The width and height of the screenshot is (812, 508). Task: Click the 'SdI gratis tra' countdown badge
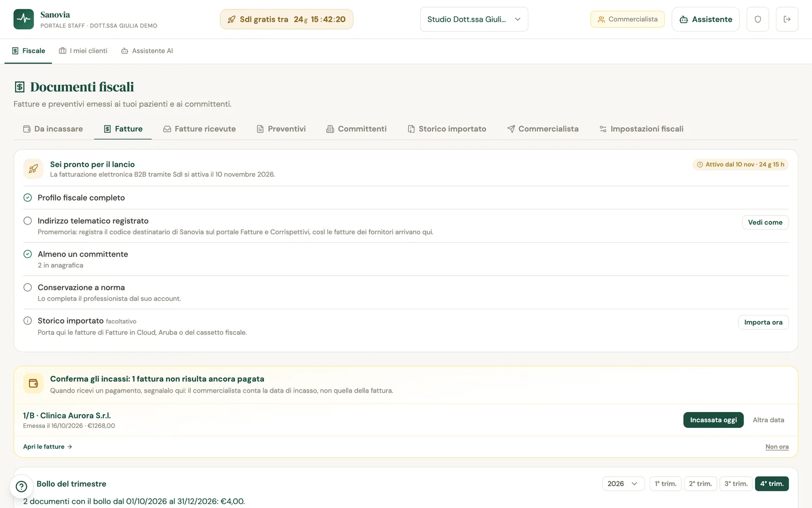point(287,19)
